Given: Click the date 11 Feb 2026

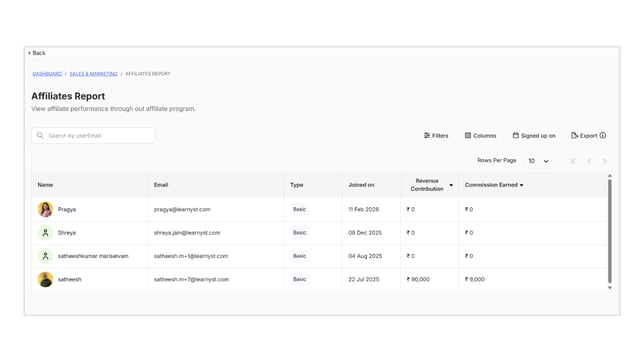Looking at the screenshot, I should (363, 209).
